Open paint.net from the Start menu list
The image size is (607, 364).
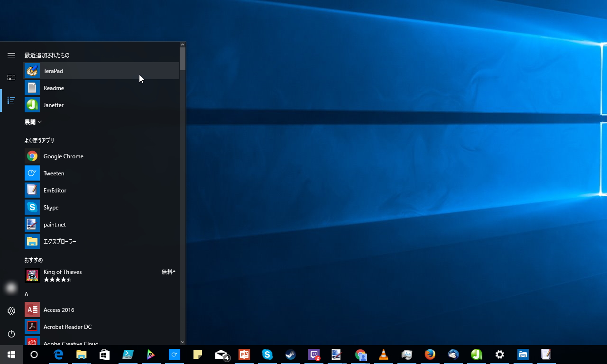(101, 225)
